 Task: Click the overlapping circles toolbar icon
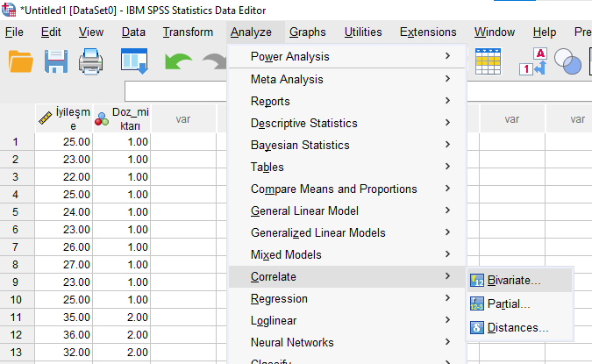tap(567, 61)
